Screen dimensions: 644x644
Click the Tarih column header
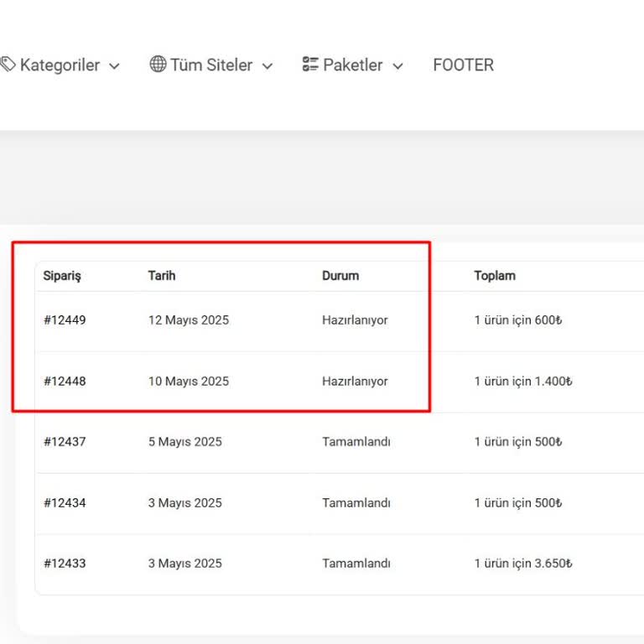162,276
